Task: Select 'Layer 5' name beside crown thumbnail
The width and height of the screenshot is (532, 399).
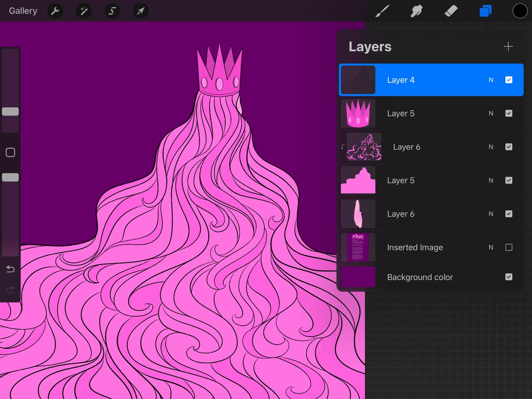Action: click(x=401, y=113)
